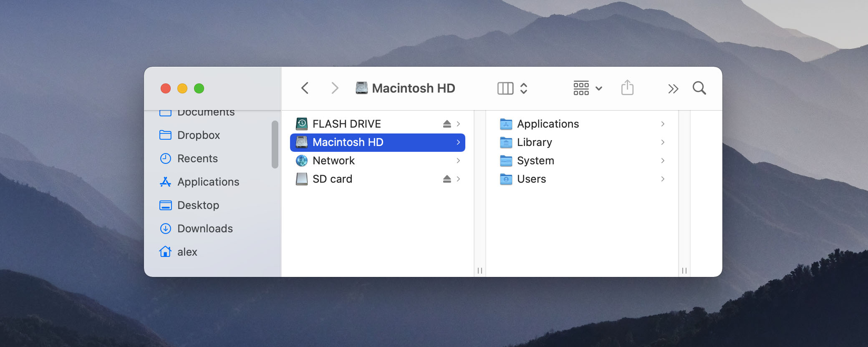Screen dimensions: 868x347
Task: Click the Applications folder icon in second column
Action: tap(506, 124)
